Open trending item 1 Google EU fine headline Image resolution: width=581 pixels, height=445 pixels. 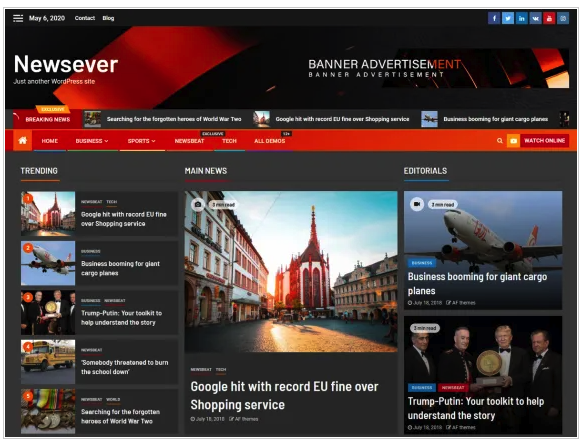click(124, 219)
